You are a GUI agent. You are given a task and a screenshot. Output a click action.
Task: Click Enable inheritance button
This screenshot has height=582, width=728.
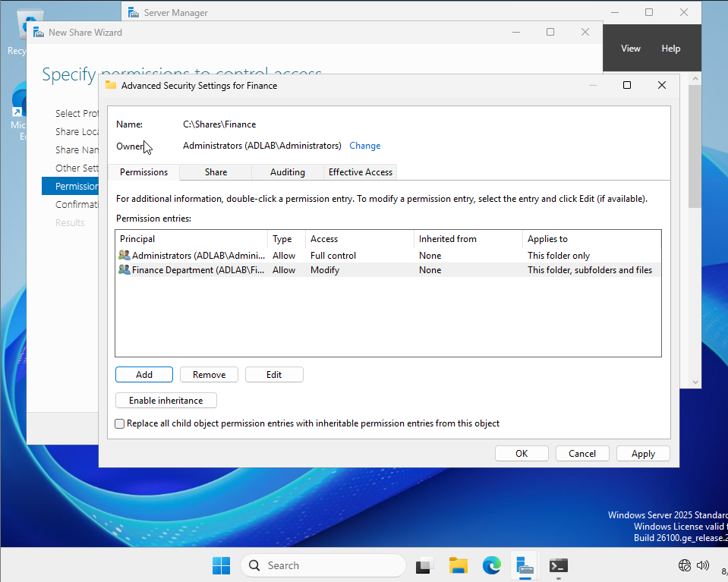(165, 401)
